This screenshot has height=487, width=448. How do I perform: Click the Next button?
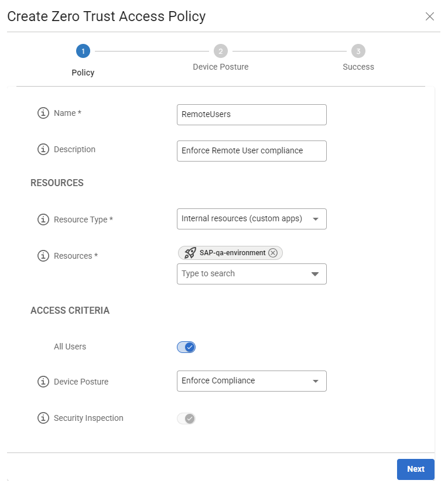coord(415,469)
